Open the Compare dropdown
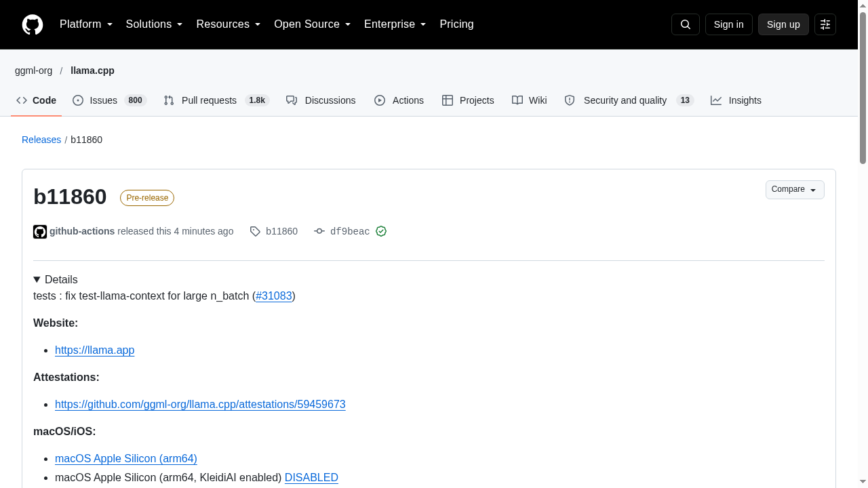The width and height of the screenshot is (868, 488). point(795,190)
